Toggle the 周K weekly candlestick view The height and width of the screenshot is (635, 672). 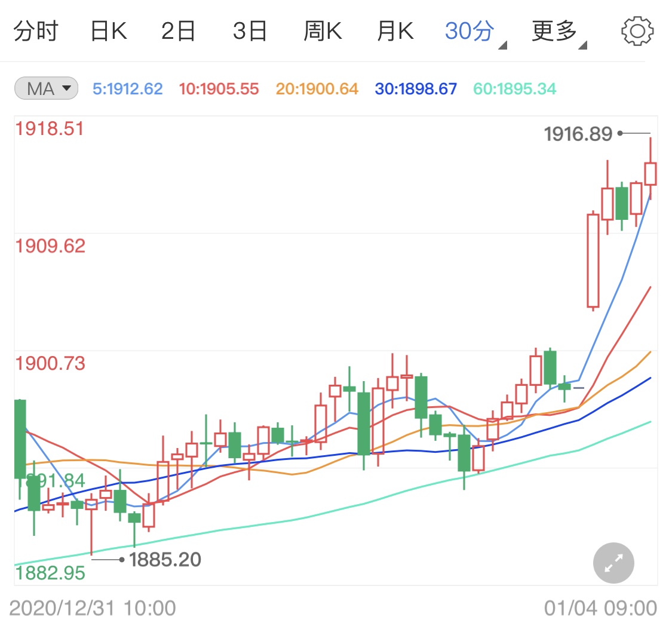(323, 30)
